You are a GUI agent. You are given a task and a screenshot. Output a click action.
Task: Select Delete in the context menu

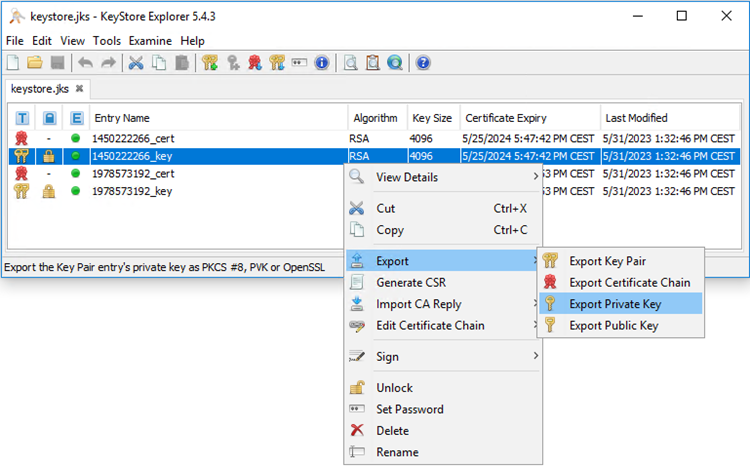pyautogui.click(x=392, y=430)
